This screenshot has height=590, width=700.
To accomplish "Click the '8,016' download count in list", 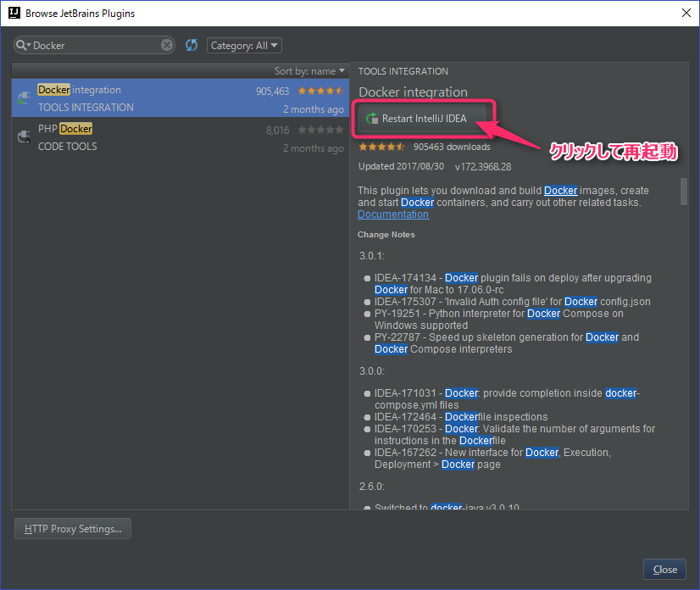I will pyautogui.click(x=278, y=130).
